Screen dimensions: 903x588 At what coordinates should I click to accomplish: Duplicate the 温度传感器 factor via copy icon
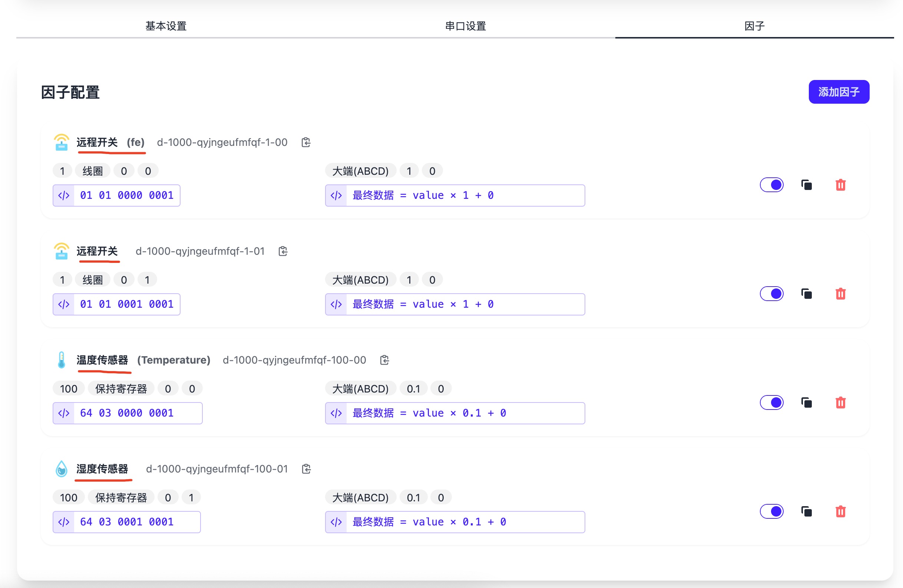(807, 402)
